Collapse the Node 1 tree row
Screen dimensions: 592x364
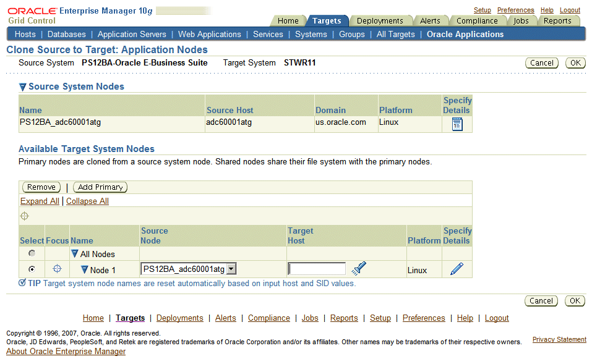(85, 269)
